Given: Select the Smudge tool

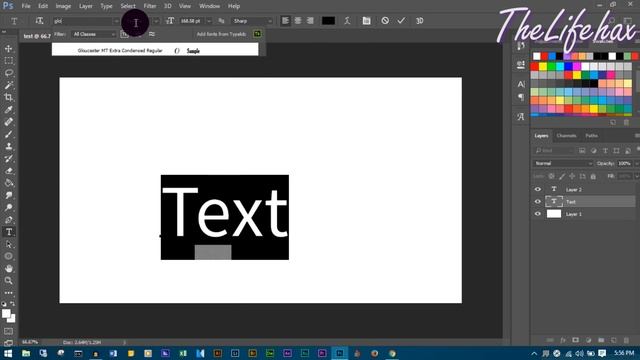Looking at the screenshot, I should [x=9, y=196].
